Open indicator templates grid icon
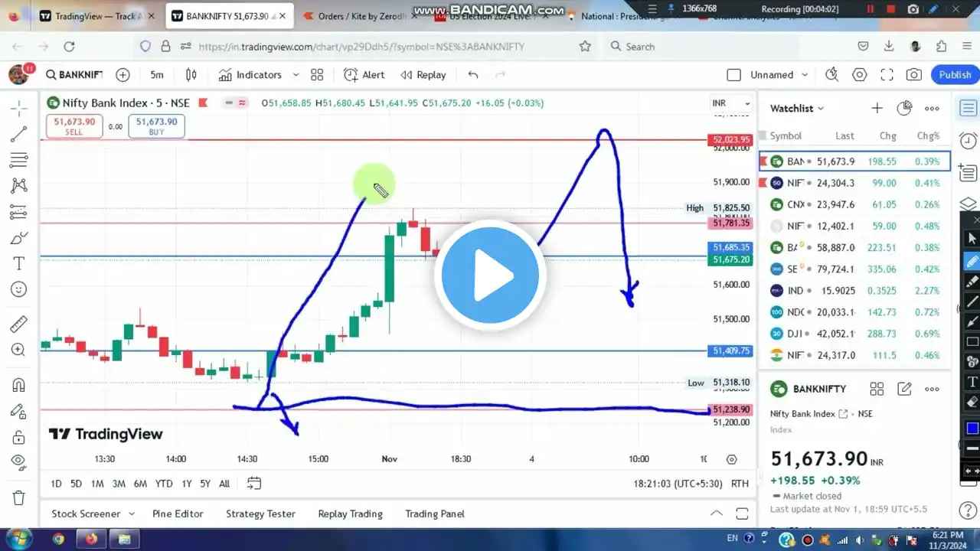 317,74
